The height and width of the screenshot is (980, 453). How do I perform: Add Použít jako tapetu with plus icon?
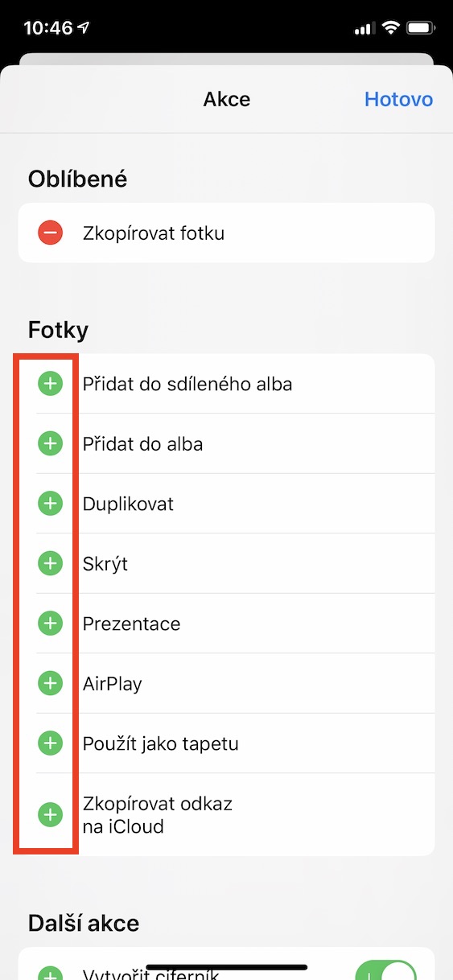tap(50, 743)
